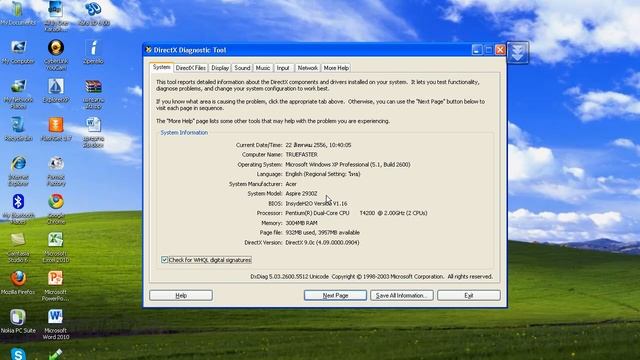Click the System Information group label
The height and width of the screenshot is (360, 640).
184,133
